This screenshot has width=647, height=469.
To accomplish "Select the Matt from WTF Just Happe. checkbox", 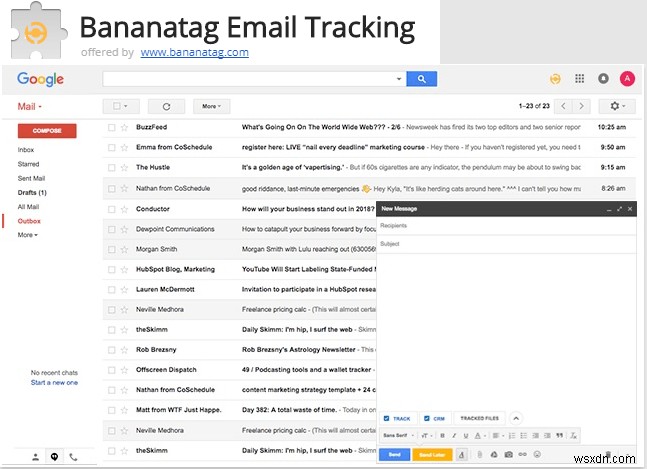I will click(111, 410).
